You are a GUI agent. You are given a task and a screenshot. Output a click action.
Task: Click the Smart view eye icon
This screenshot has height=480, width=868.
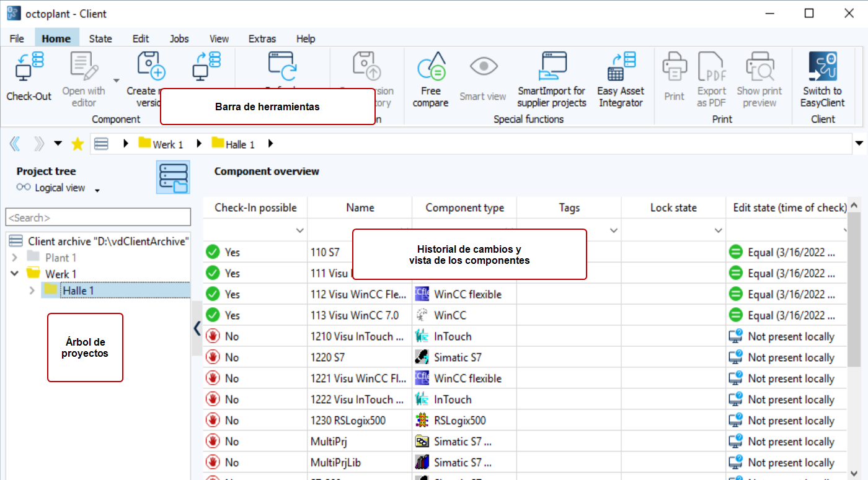(x=484, y=67)
